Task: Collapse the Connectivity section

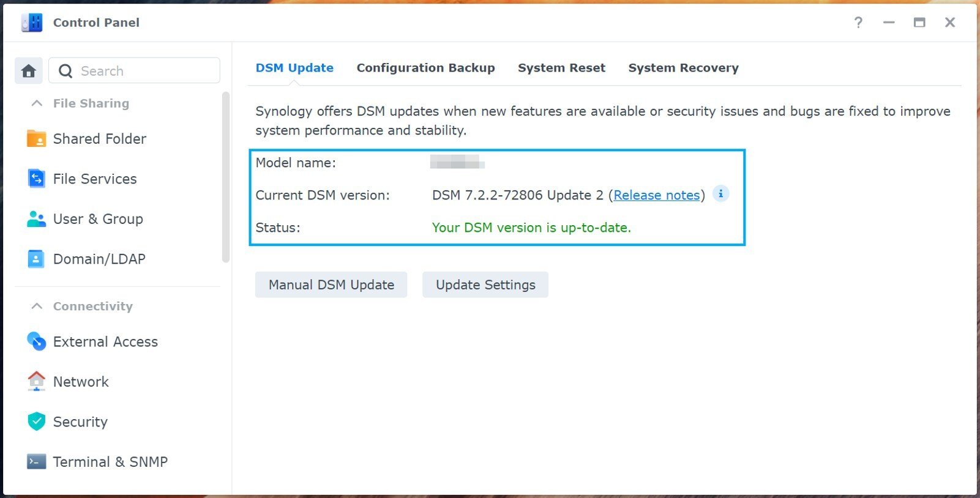Action: (x=37, y=306)
